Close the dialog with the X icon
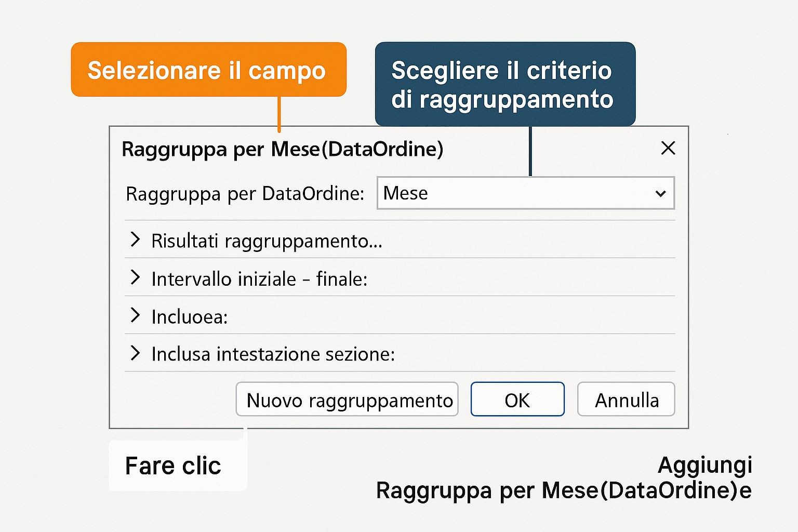The width and height of the screenshot is (798, 532). 668,148
